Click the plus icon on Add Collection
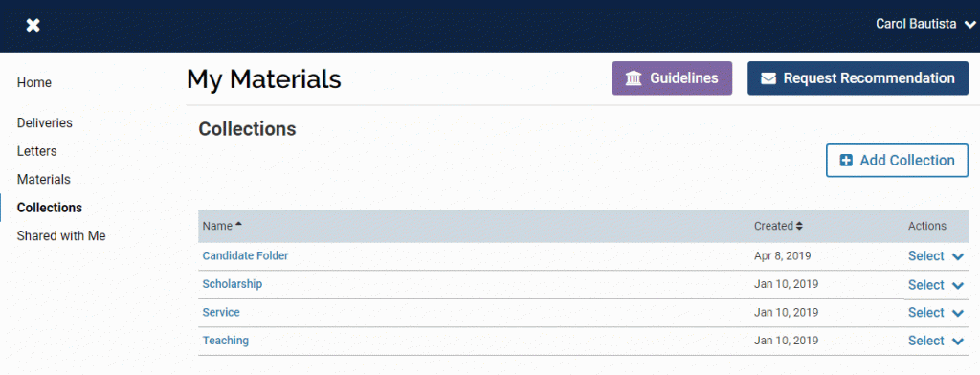980x375 pixels. (846, 161)
